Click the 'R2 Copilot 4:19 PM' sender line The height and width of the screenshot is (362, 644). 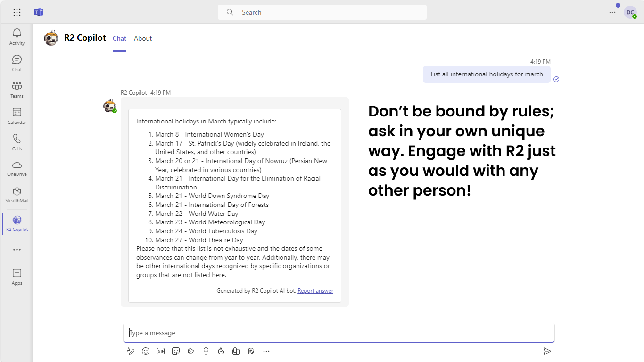pos(146,93)
